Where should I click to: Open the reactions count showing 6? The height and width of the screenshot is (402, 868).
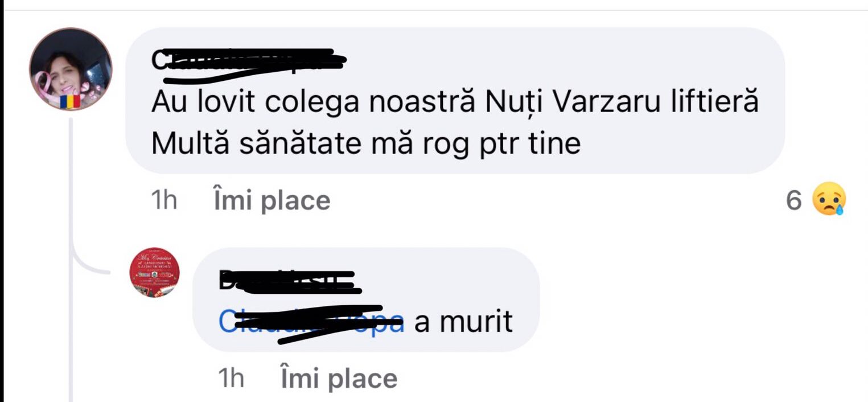coord(793,200)
